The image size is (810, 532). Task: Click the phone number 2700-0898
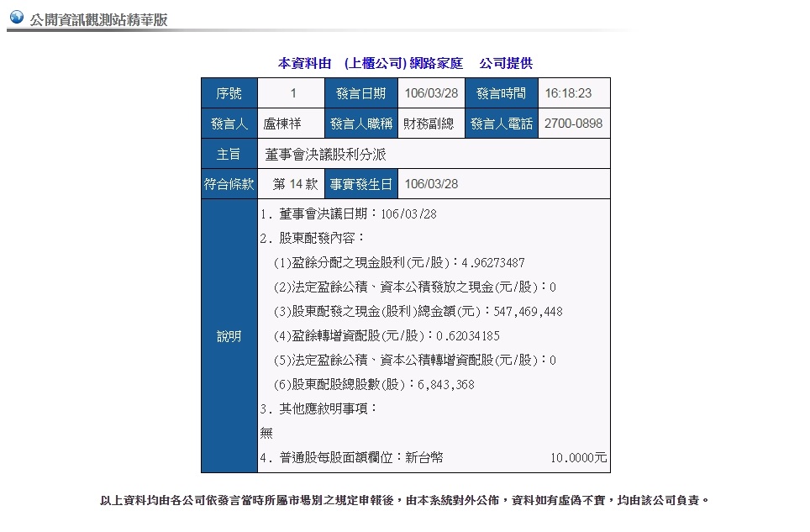[573, 124]
